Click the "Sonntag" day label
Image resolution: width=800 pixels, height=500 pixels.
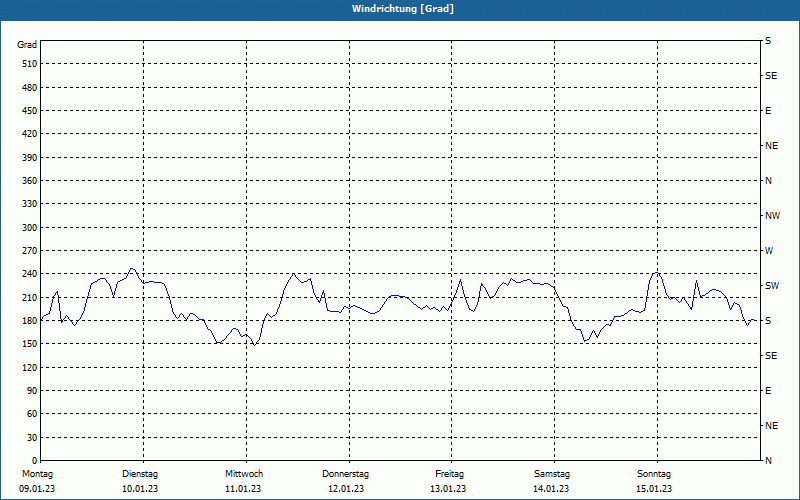click(654, 474)
